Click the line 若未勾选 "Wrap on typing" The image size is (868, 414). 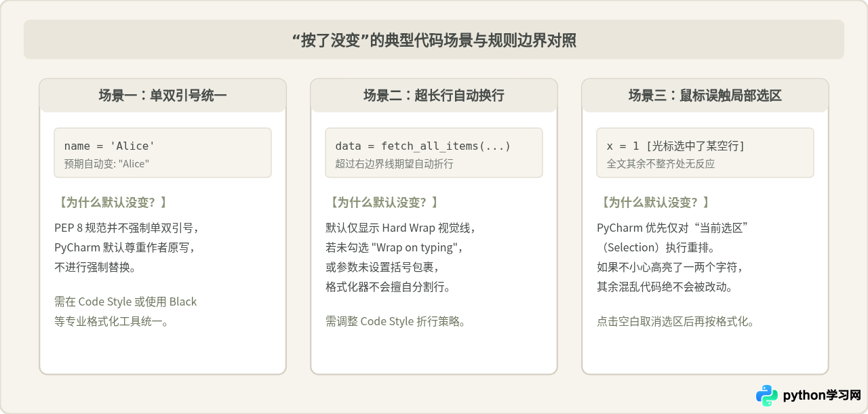pyautogui.click(x=395, y=247)
